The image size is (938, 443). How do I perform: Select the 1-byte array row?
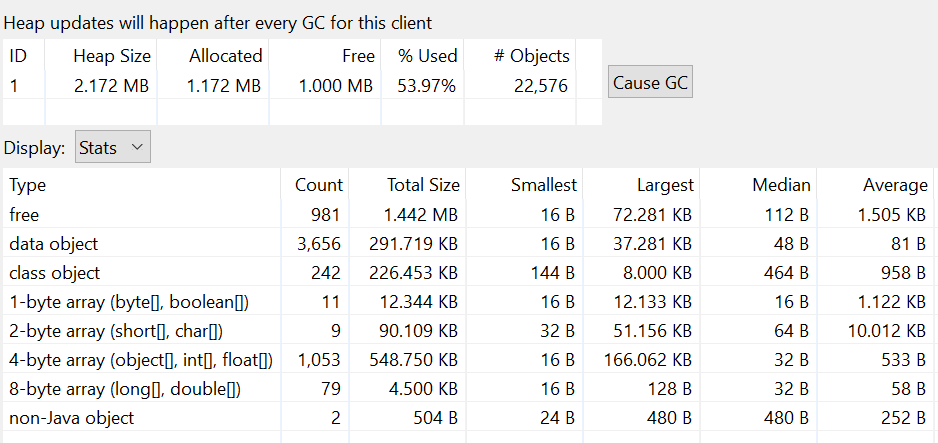[469, 301]
